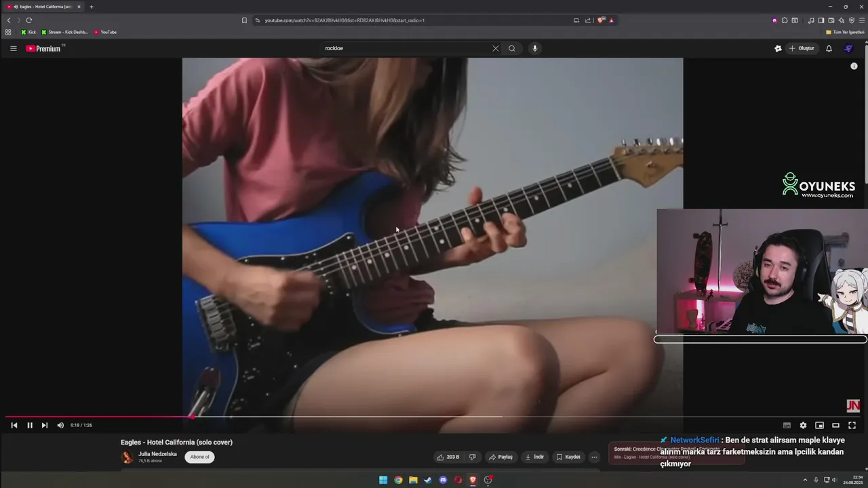
Task: Open Tüm Yer İşaretleri folder
Action: pyautogui.click(x=844, y=32)
